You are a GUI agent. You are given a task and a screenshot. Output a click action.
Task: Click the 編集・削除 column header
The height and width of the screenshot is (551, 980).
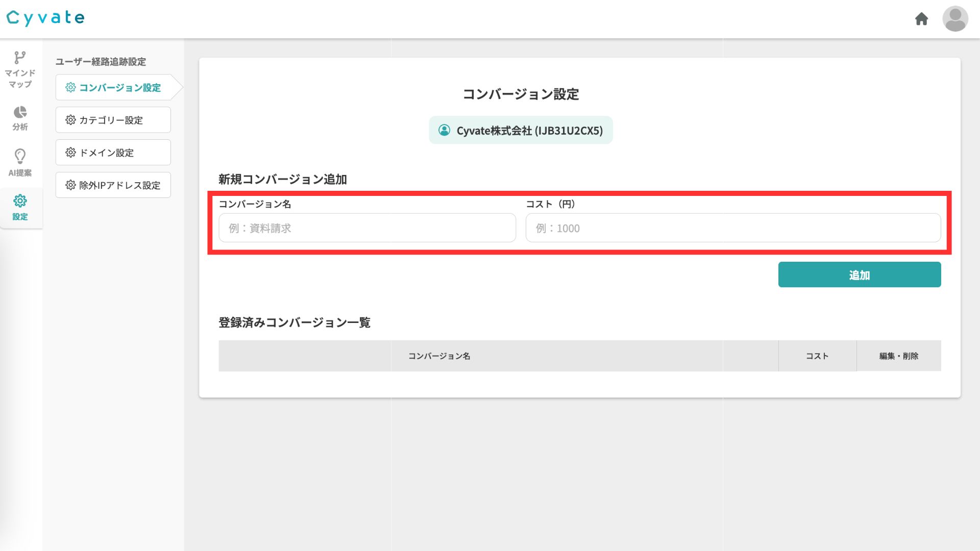pos(898,356)
